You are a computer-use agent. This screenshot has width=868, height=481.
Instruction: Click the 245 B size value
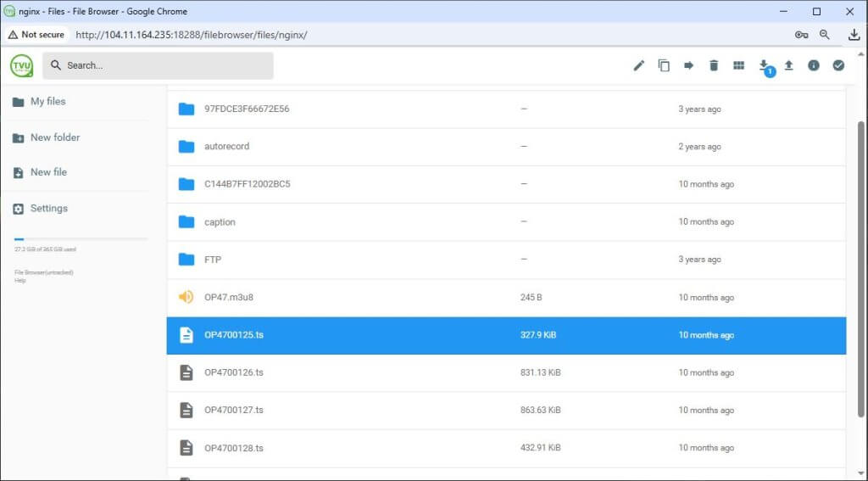531,297
